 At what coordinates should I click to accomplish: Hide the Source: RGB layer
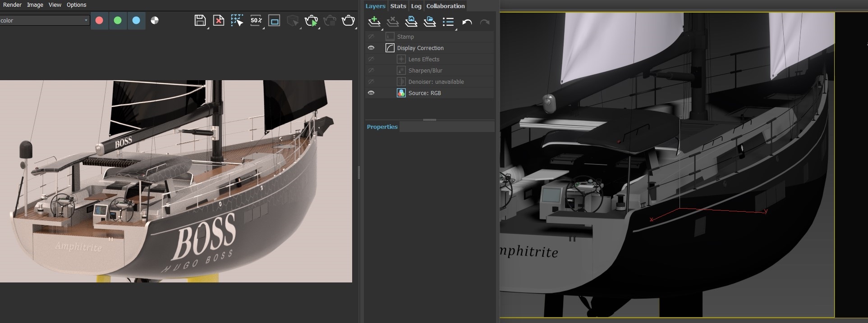coord(371,93)
